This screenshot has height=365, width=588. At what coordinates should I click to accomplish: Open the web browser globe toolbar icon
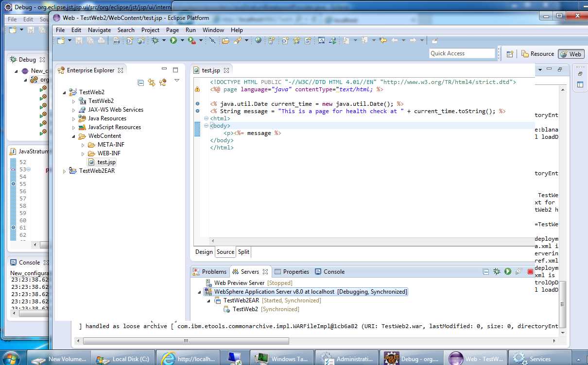point(258,41)
